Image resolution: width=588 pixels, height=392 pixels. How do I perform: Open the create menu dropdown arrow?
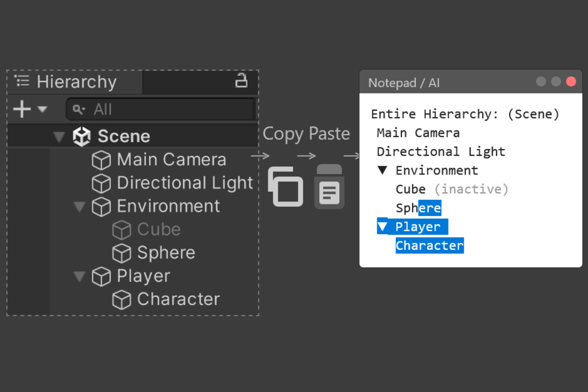(x=42, y=109)
